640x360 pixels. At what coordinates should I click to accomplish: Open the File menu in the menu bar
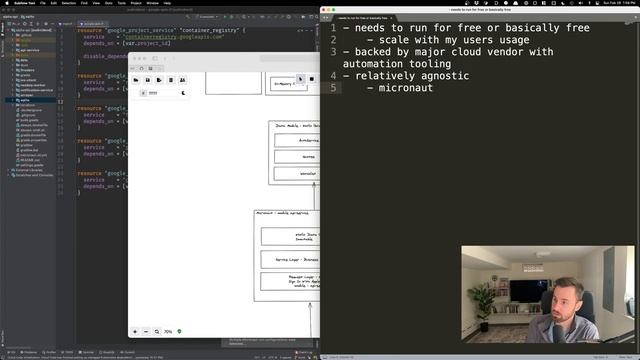(43, 3)
